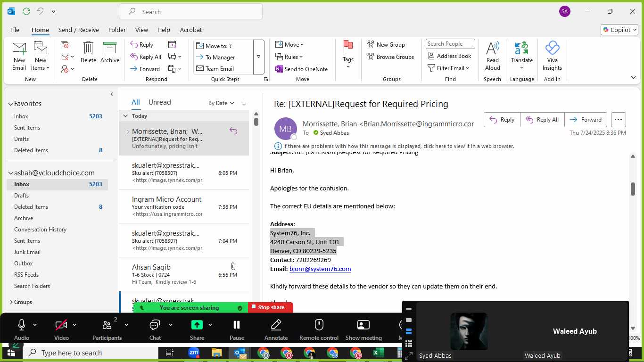
Task: Collapse the Today group header
Action: pyautogui.click(x=125, y=116)
